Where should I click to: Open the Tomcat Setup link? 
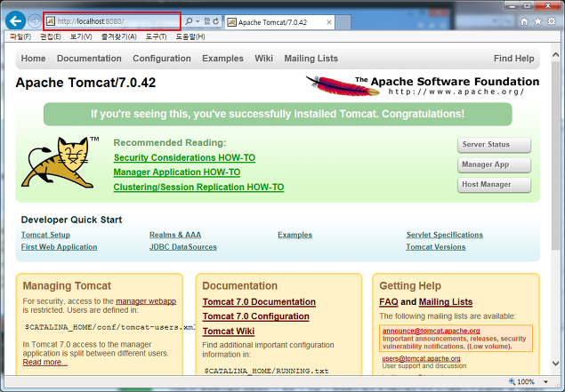45,235
